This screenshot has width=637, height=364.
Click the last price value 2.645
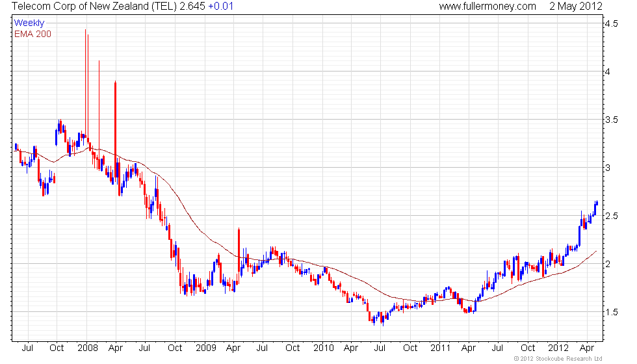192,6
